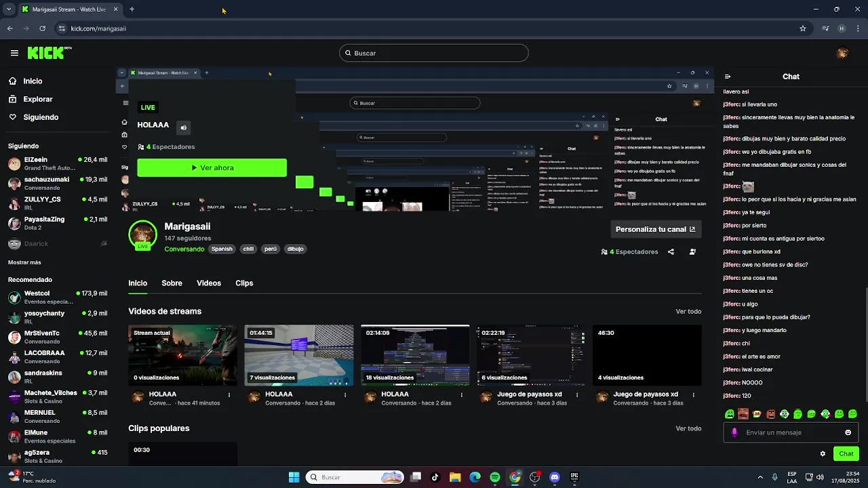Open options menu for the Stream actual video
The height and width of the screenshot is (488, 868).
229,394
